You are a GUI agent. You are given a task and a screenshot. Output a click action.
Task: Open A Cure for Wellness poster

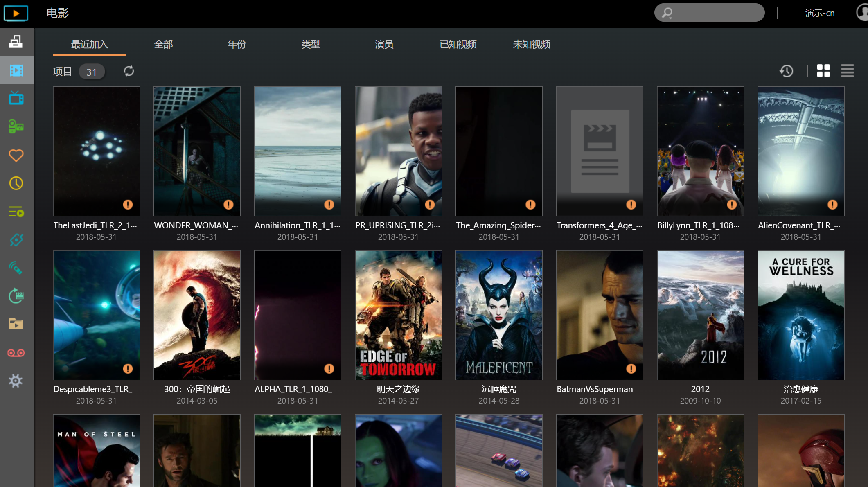(x=801, y=315)
